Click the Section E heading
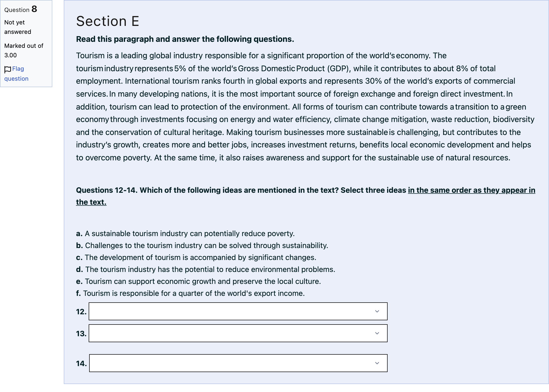The width and height of the screenshot is (549, 392). 107,21
